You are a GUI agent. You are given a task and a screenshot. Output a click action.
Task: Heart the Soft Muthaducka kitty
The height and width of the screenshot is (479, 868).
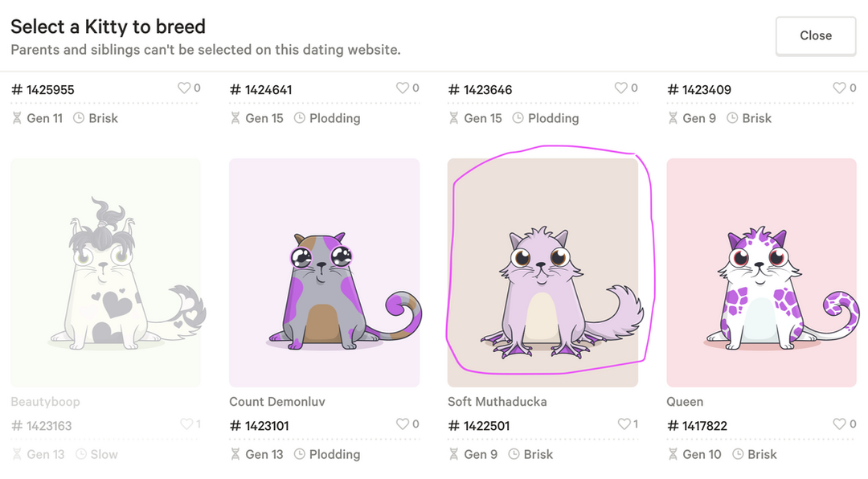[624, 424]
